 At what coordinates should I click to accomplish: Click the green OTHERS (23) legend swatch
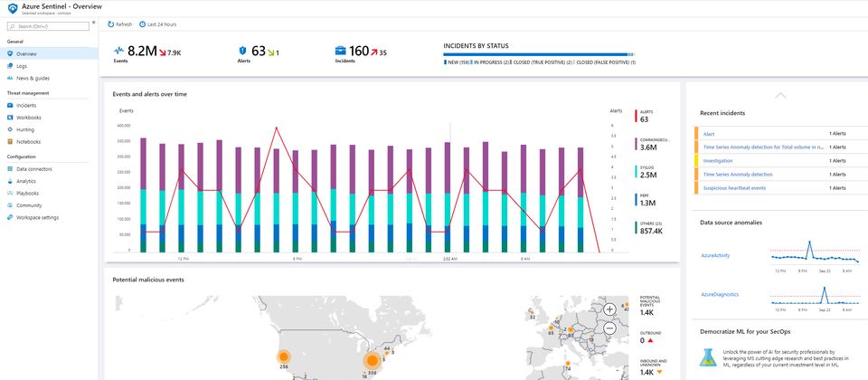(636, 228)
